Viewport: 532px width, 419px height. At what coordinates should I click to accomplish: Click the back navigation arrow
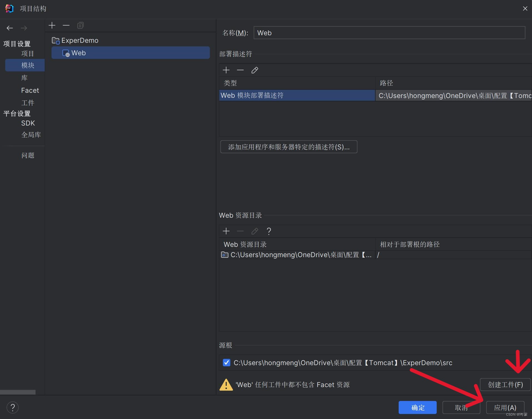pyautogui.click(x=10, y=28)
